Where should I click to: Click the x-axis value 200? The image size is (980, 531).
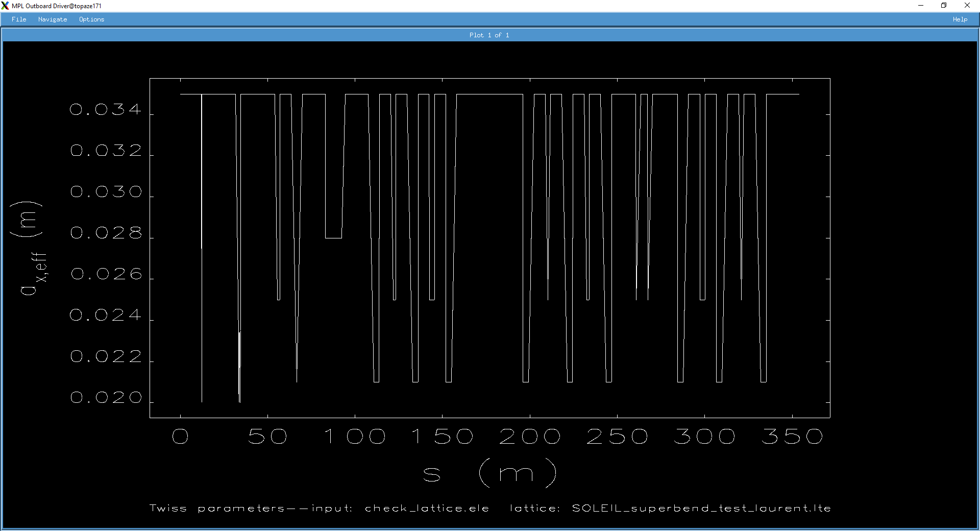[x=530, y=437]
